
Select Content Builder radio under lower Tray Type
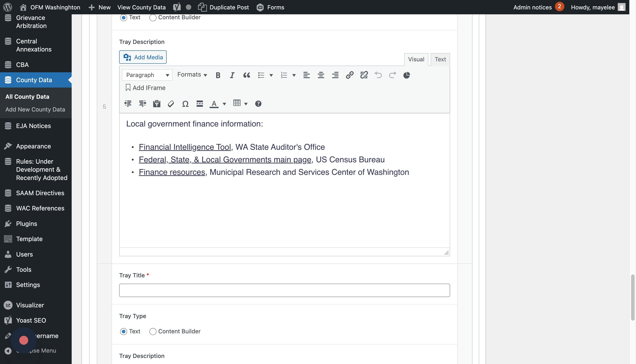[153, 332]
